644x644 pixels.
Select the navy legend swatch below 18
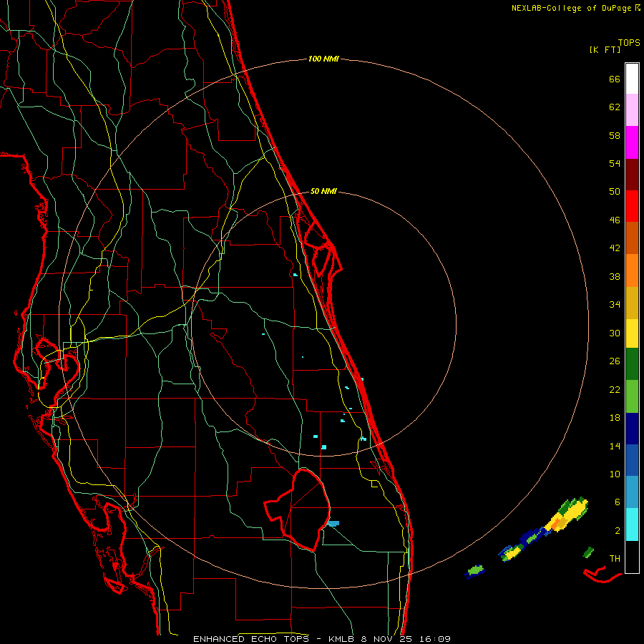click(x=632, y=429)
